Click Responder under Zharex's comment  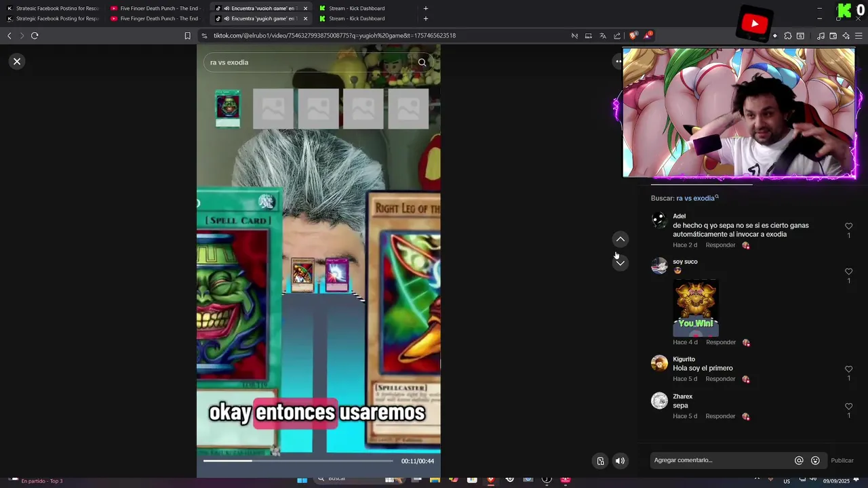tap(720, 417)
